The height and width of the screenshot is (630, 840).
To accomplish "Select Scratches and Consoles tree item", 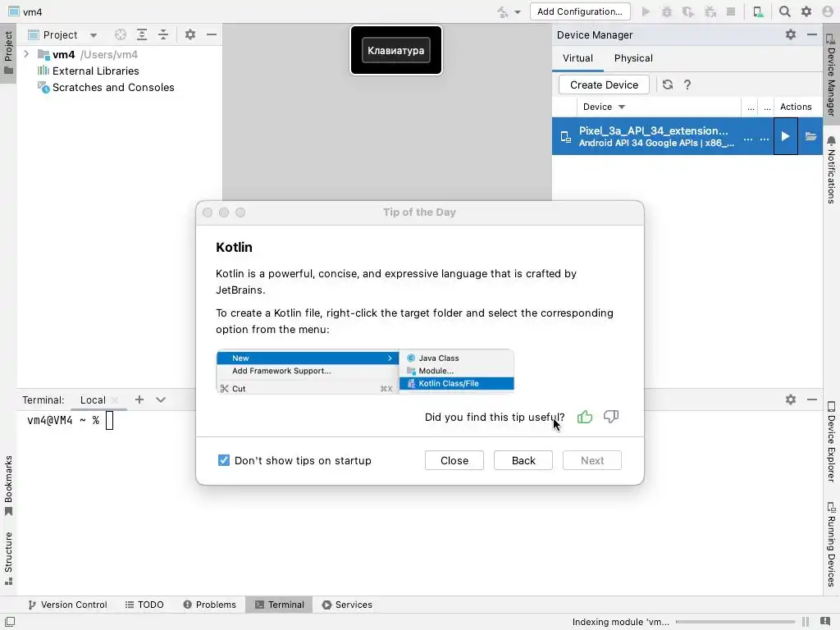I will (x=106, y=87).
